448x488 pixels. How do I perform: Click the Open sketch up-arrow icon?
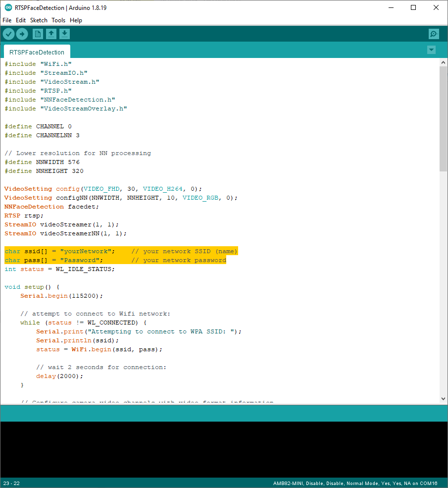[51, 34]
